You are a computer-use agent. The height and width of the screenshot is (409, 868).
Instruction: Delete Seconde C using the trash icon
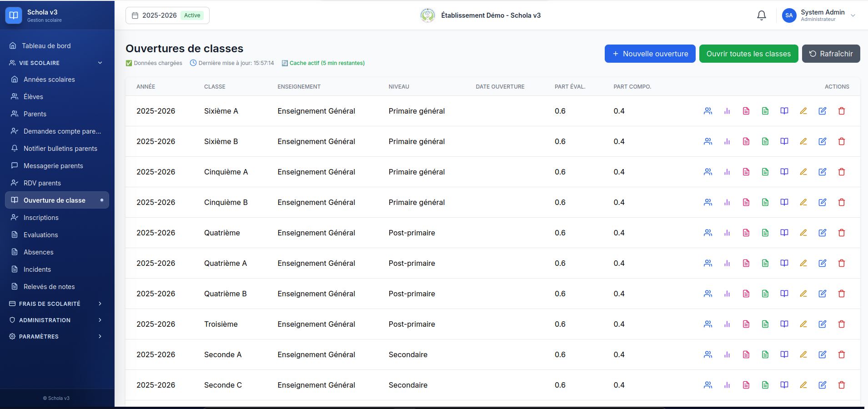point(842,385)
